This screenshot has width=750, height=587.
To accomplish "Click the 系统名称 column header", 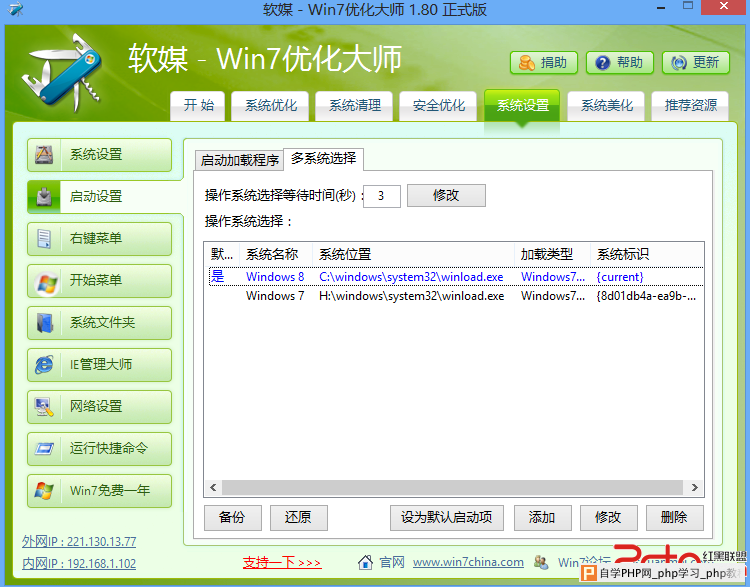I will (x=276, y=255).
